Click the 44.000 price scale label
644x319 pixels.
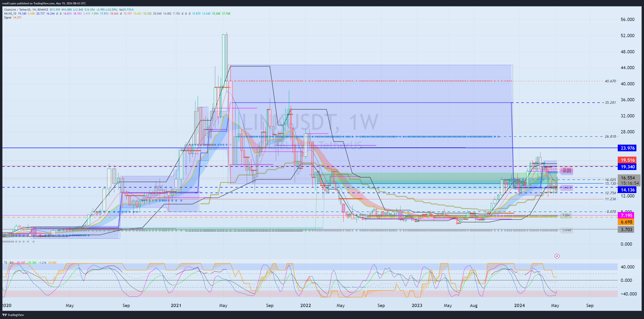coord(627,68)
